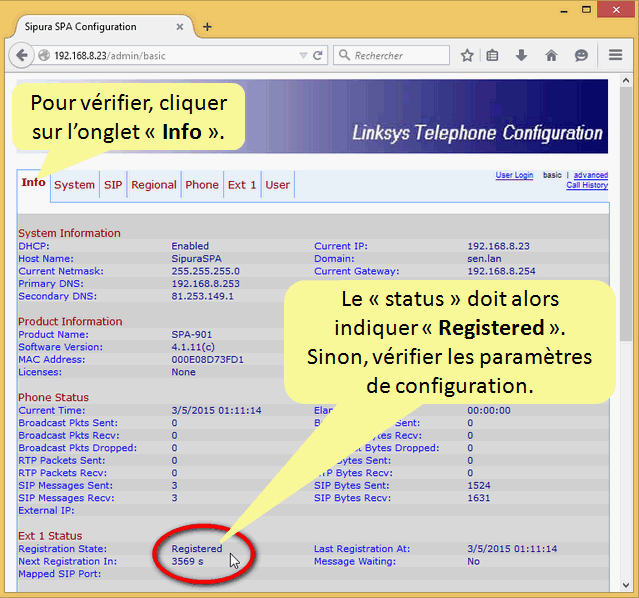Switch to the Phone tab
The height and width of the screenshot is (598, 639).
click(202, 185)
